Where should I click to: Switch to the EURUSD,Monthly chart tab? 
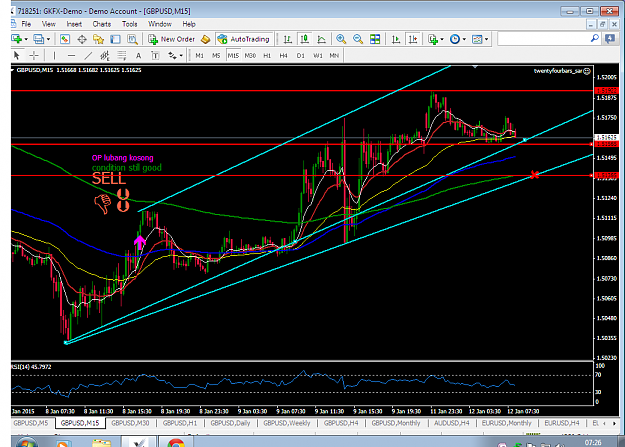tap(506, 423)
